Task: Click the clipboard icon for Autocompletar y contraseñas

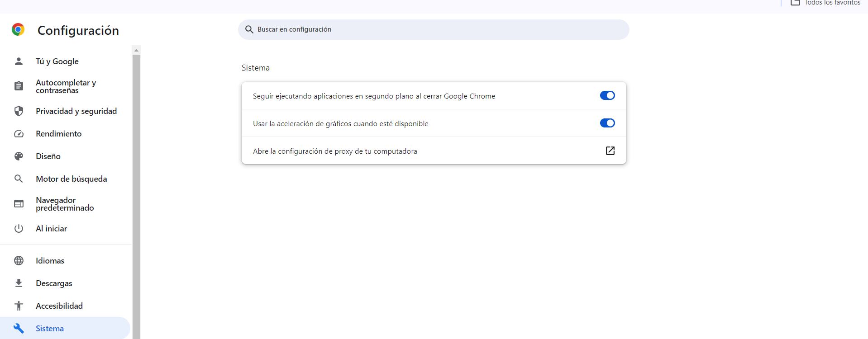Action: [19, 86]
